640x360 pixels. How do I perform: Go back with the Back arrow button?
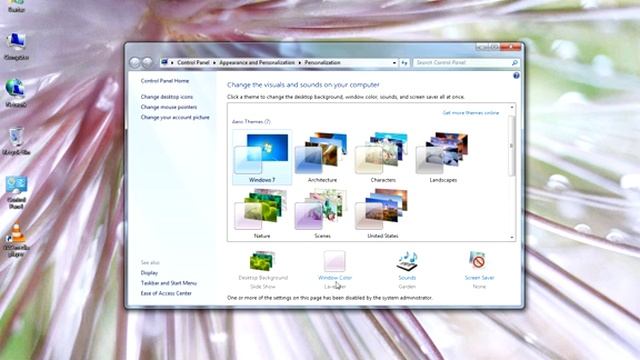135,62
